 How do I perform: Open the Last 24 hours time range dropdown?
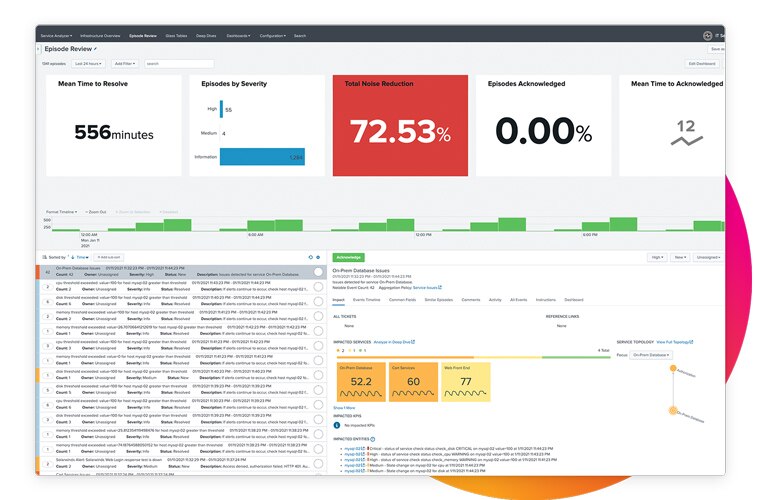[x=88, y=63]
